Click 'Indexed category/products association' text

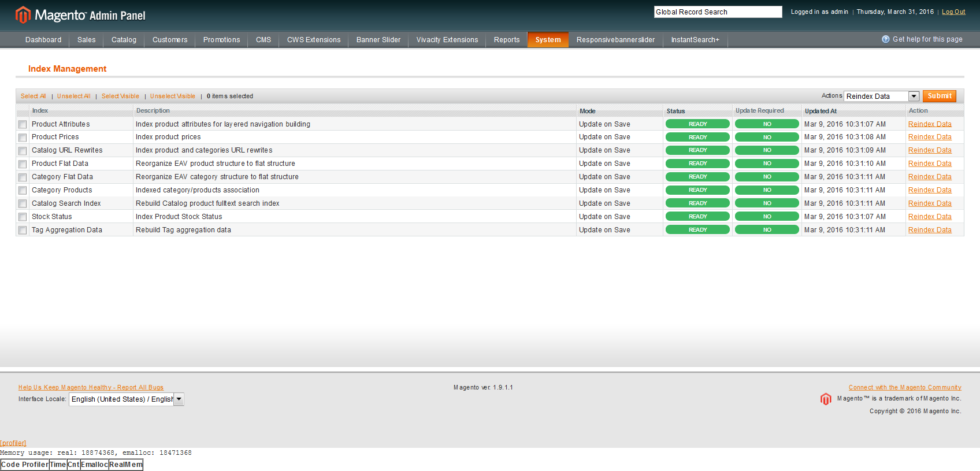[x=198, y=190]
